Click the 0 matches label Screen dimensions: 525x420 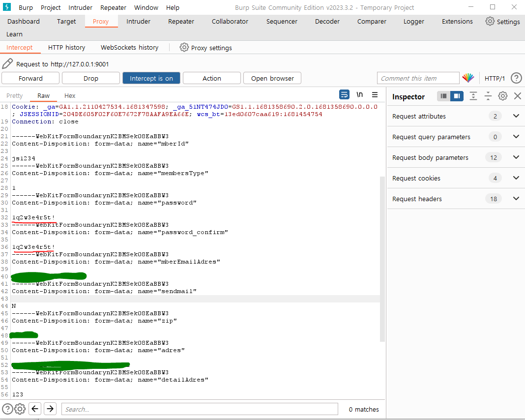tap(364, 409)
